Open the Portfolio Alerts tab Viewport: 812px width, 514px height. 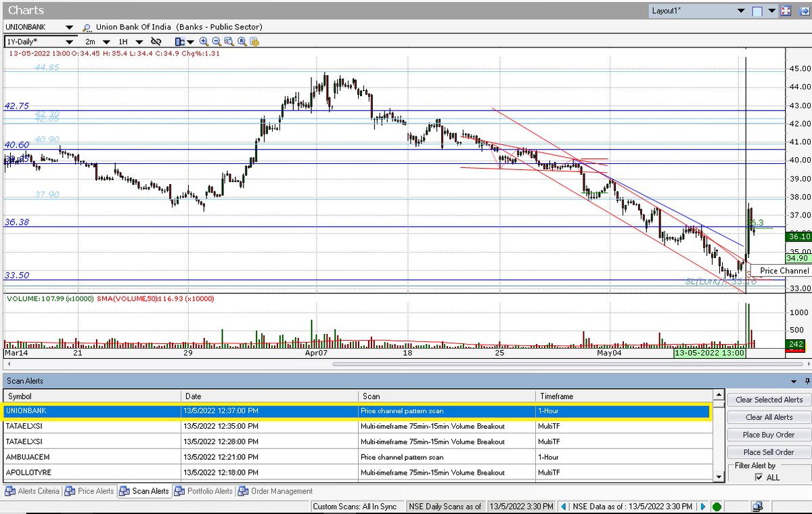(x=204, y=491)
